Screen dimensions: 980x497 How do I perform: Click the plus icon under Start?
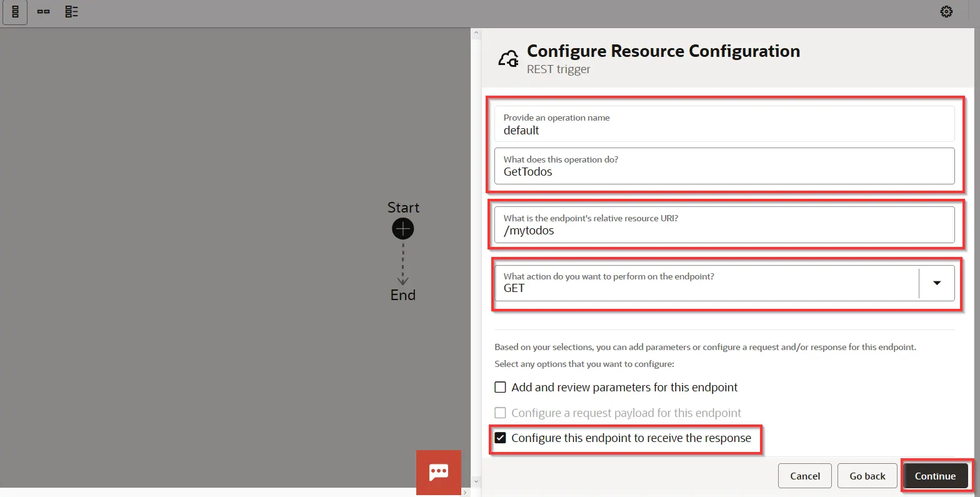pyautogui.click(x=403, y=229)
